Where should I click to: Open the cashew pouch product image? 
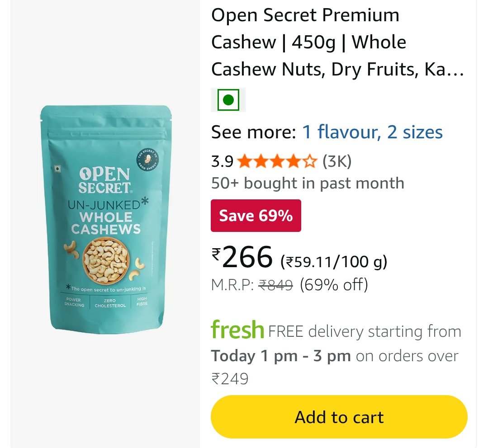tap(106, 219)
